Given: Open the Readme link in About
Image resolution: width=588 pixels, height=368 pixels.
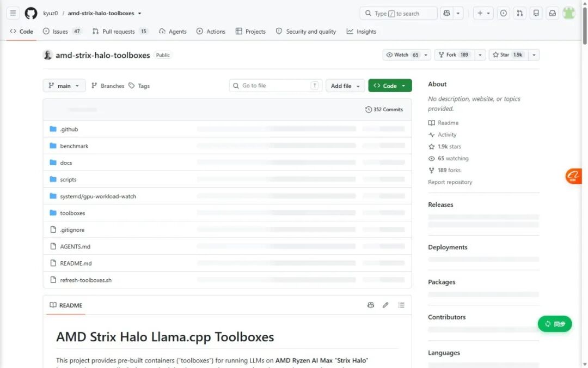Looking at the screenshot, I should coord(443,123).
